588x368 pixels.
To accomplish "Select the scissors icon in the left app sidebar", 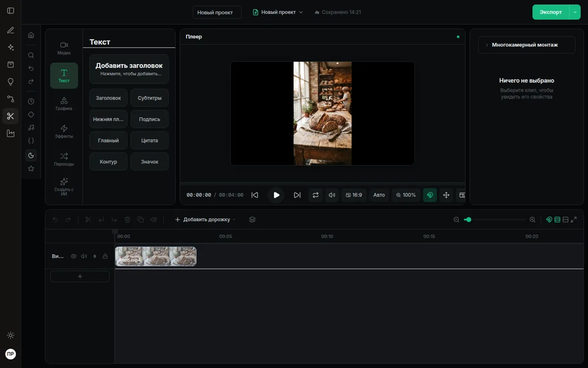I will click(x=10, y=116).
